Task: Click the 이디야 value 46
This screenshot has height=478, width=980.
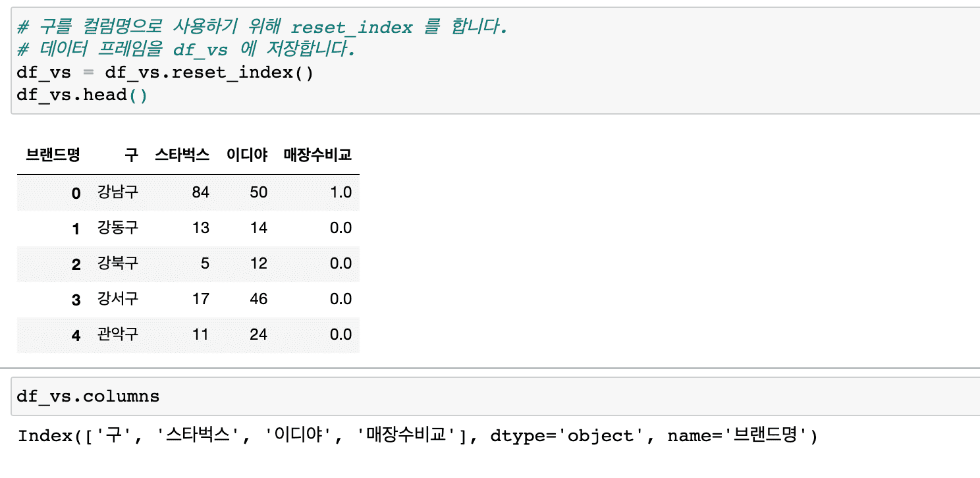Action: pos(258,299)
